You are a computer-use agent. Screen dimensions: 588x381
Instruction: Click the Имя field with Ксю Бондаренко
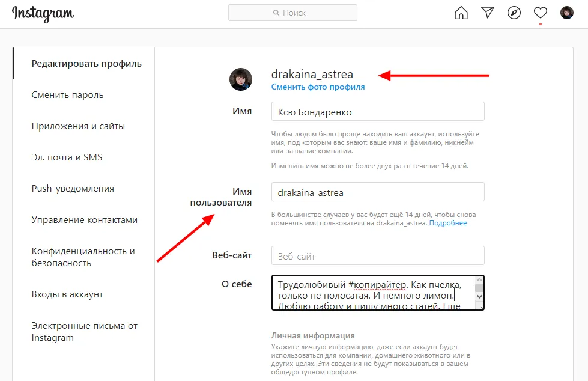point(378,112)
